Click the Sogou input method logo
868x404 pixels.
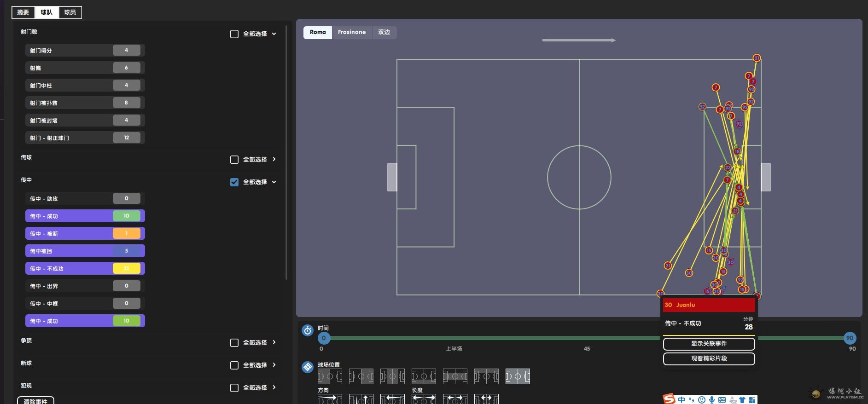point(669,399)
